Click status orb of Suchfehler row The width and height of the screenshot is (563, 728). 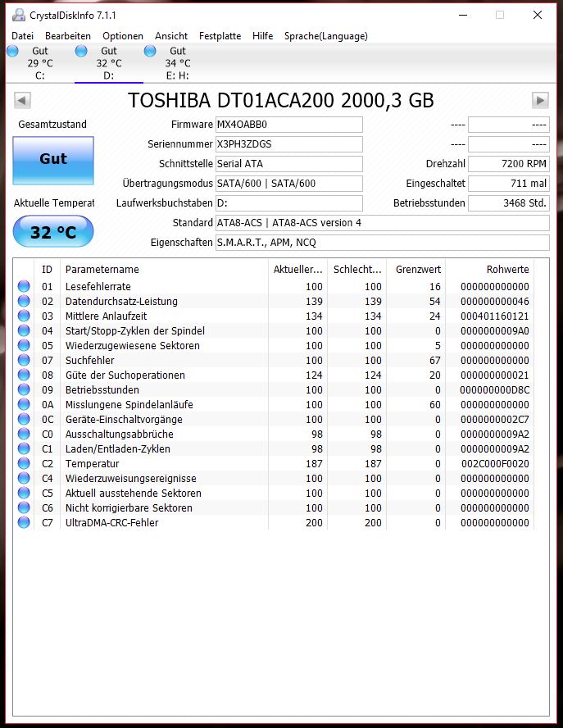24,360
